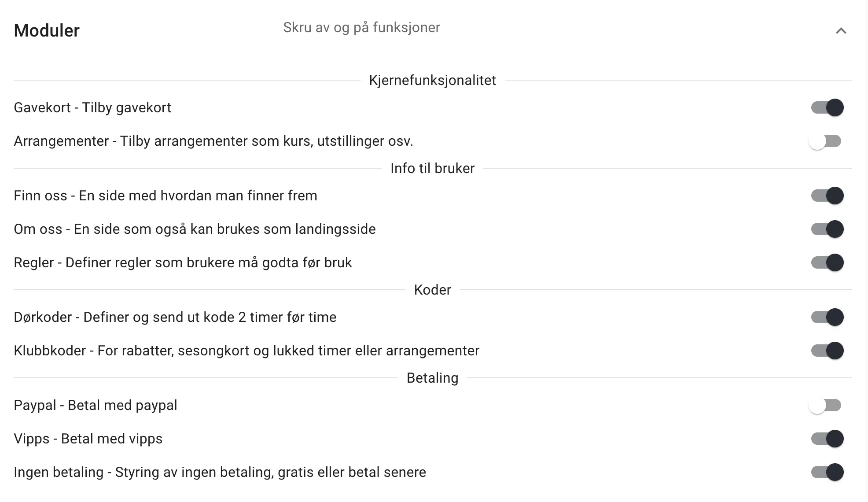Image resolution: width=868 pixels, height=502 pixels.
Task: Click the Info til bruker section label
Action: click(432, 168)
